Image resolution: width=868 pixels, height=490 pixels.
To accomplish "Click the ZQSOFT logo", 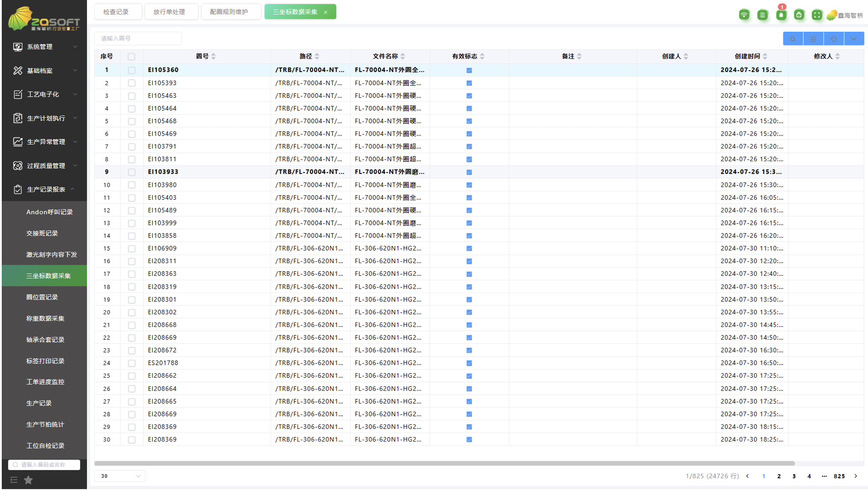I will pyautogui.click(x=44, y=19).
